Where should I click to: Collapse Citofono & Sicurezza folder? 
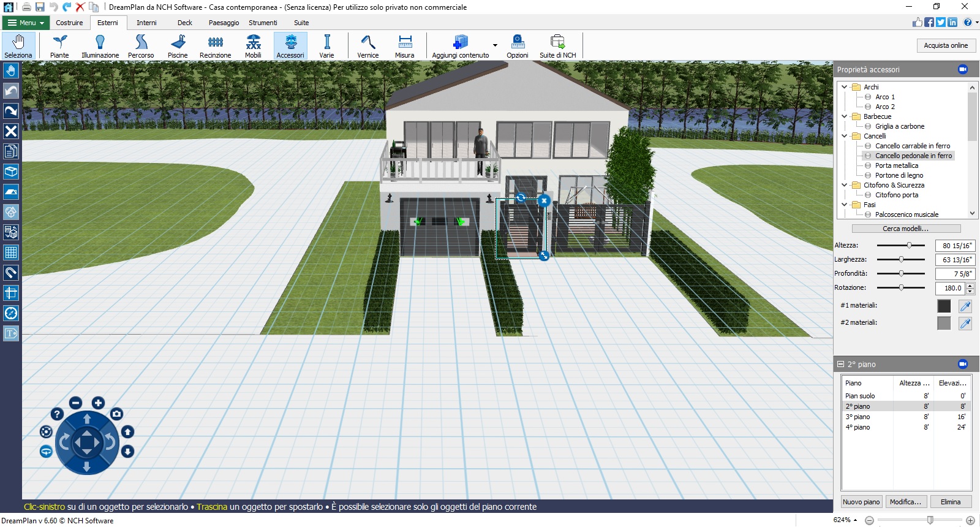pyautogui.click(x=845, y=185)
